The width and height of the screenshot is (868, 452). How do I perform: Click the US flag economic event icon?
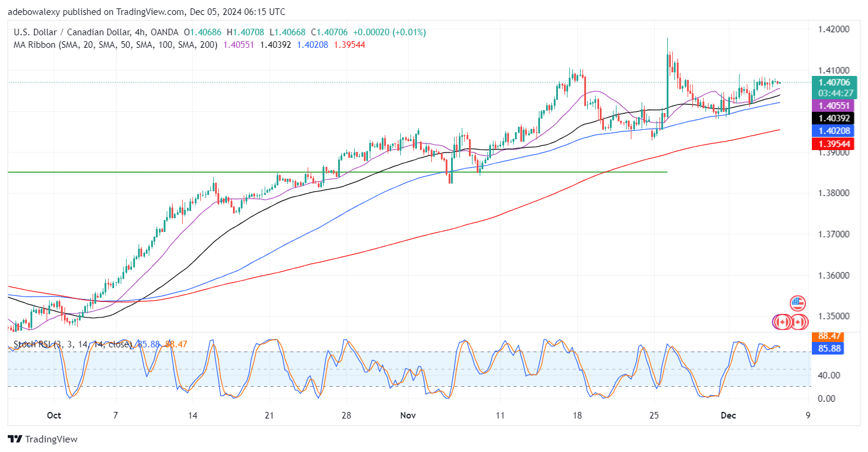798,303
